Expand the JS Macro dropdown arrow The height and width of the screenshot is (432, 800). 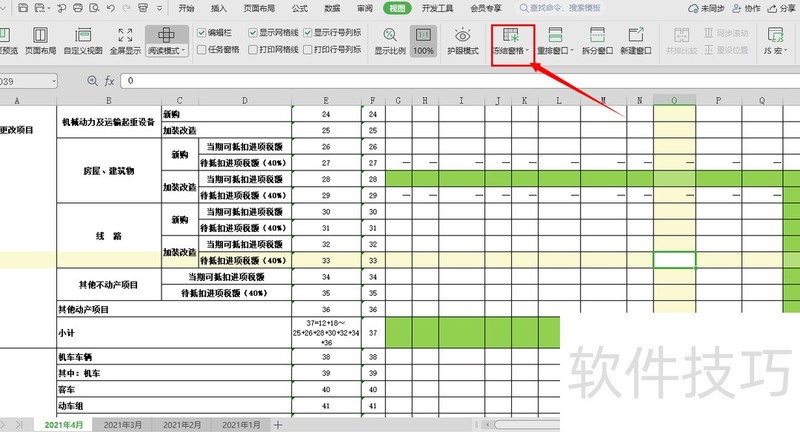click(786, 50)
